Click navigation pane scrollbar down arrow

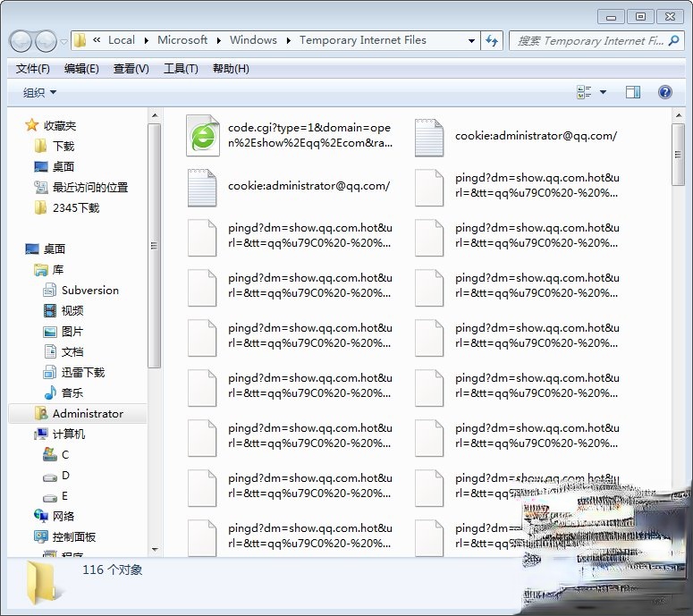point(155,550)
